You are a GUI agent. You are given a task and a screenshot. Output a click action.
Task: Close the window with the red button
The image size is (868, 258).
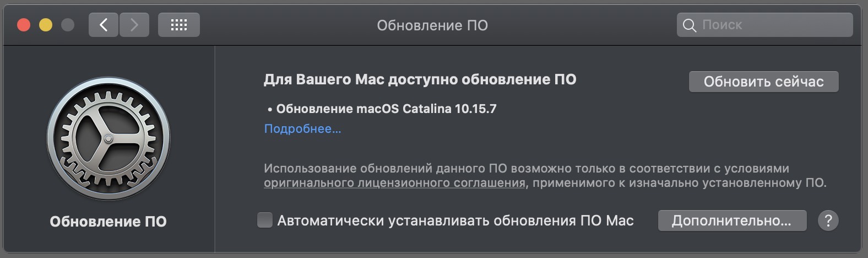point(24,25)
